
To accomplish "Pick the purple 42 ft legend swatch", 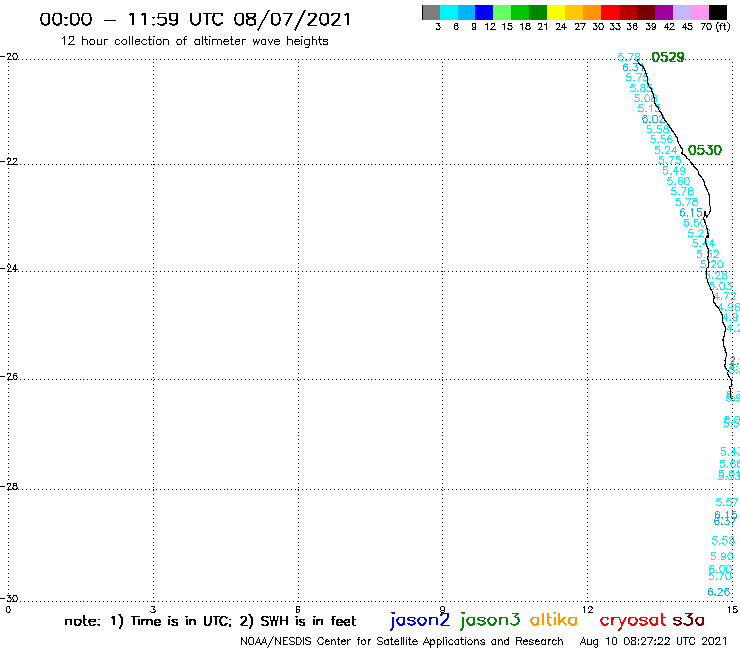I will coord(664,12).
